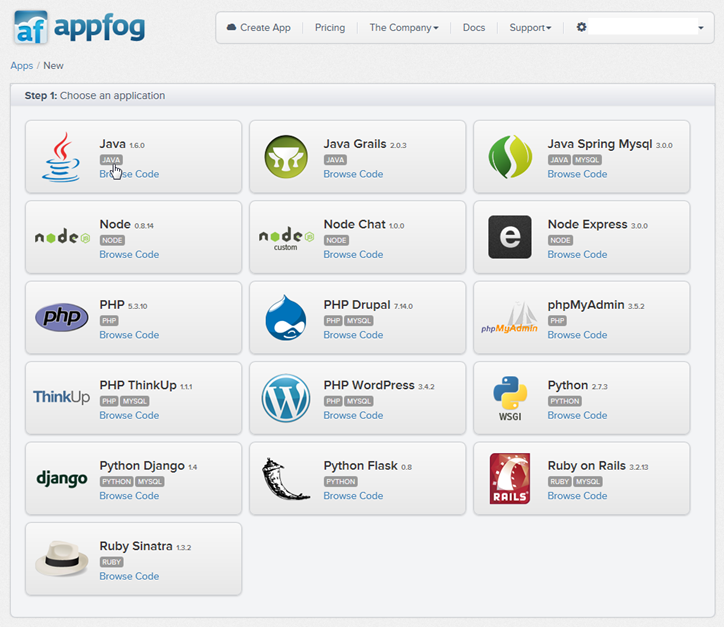Screen dimensions: 724x627
Task: Click the NODE tag under Node Express
Action: (561, 240)
